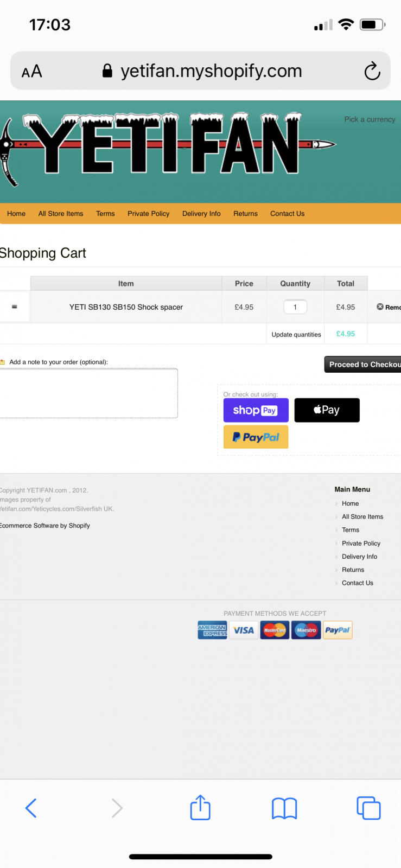This screenshot has height=868, width=401.
Task: Remove the shock spacer from cart
Action: point(388,307)
